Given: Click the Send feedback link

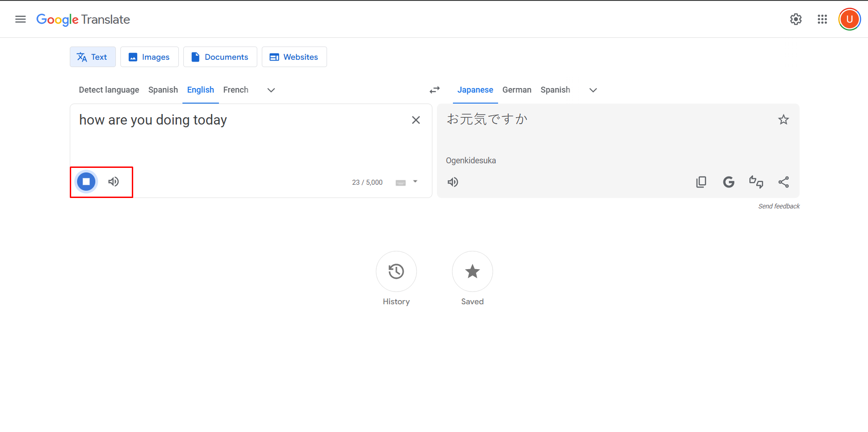Looking at the screenshot, I should 779,206.
